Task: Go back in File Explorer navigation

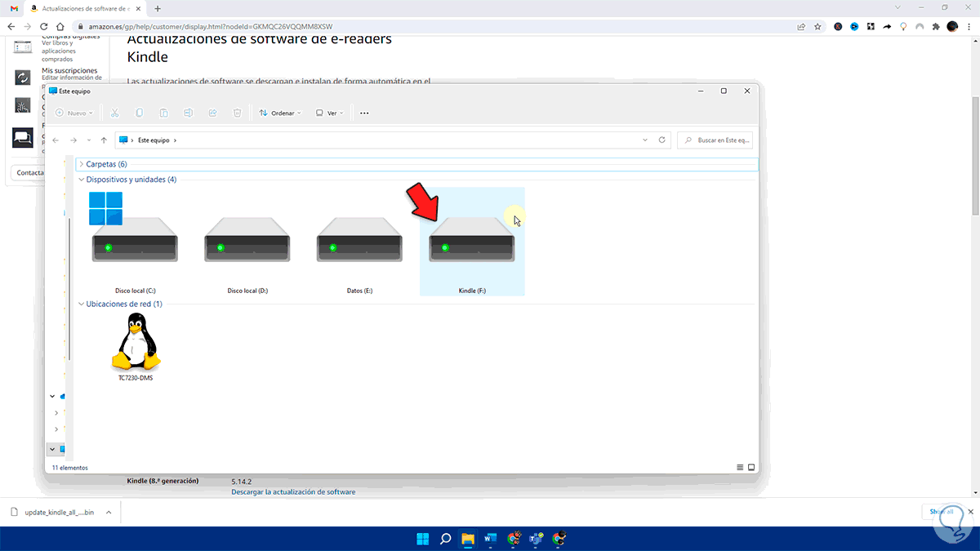Action: click(56, 140)
